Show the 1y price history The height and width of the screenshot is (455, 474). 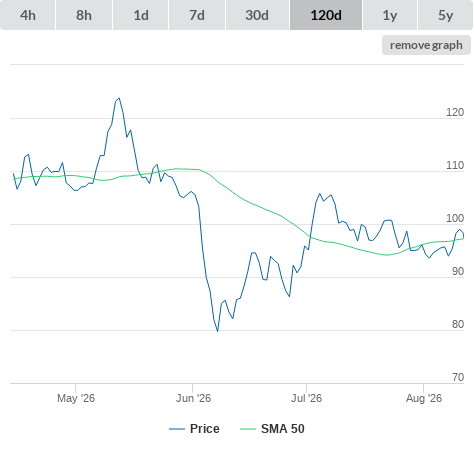pos(390,15)
